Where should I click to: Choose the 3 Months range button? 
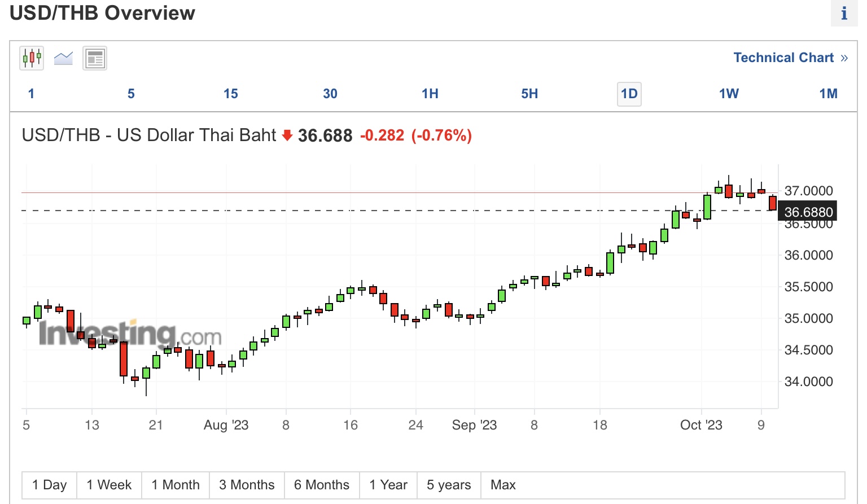point(247,485)
